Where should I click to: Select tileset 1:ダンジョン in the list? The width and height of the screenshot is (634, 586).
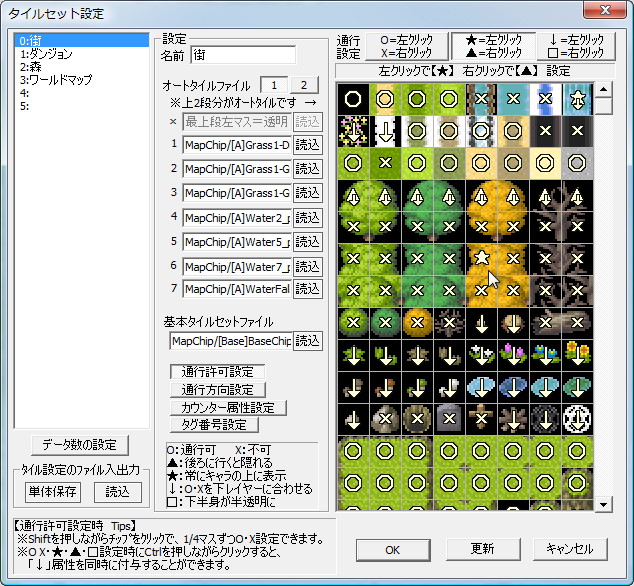tap(82, 54)
